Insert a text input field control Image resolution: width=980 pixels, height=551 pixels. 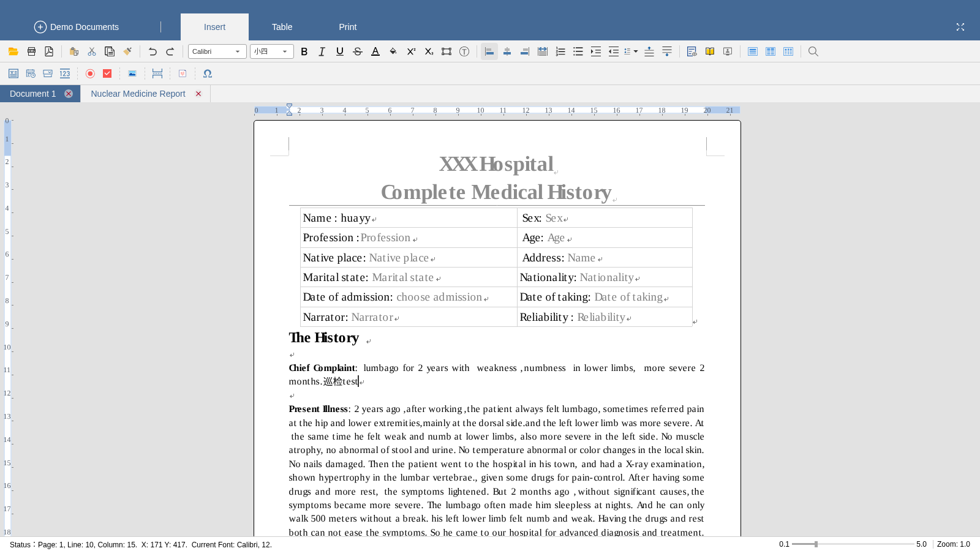click(13, 73)
